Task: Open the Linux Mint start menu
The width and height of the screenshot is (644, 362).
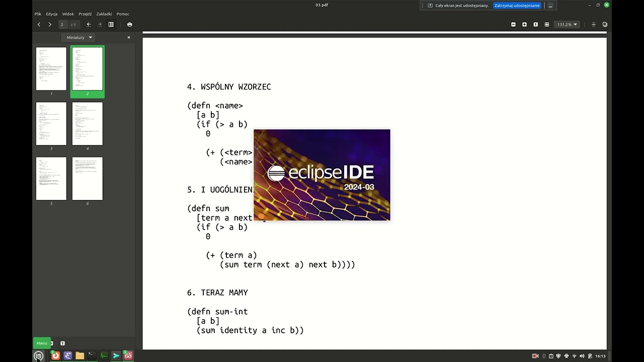Action: (x=38, y=356)
